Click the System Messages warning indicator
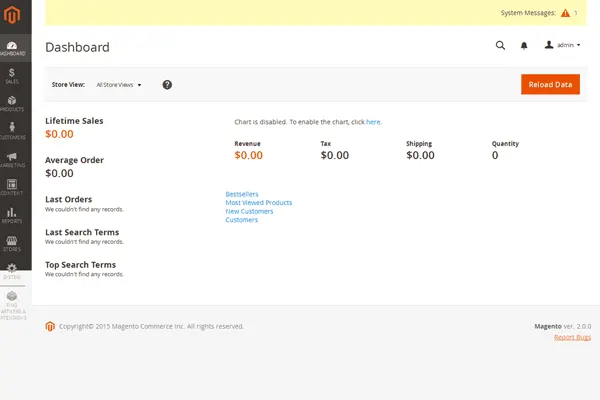 click(x=566, y=13)
